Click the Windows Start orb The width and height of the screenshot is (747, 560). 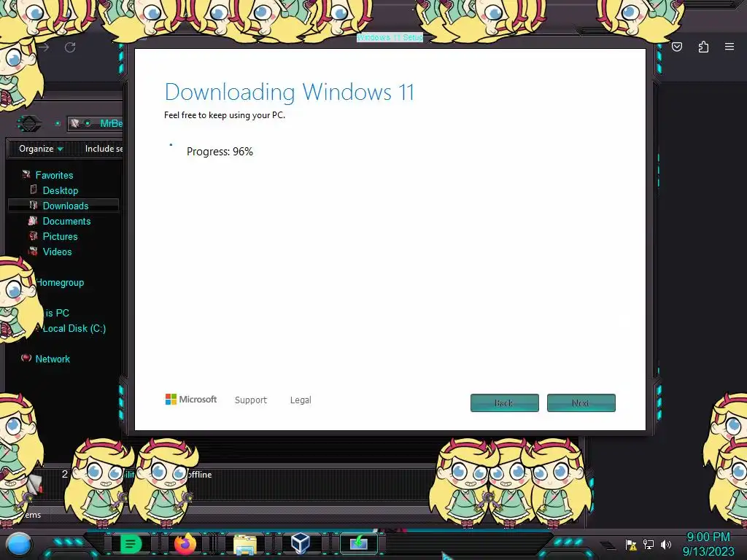point(19,544)
